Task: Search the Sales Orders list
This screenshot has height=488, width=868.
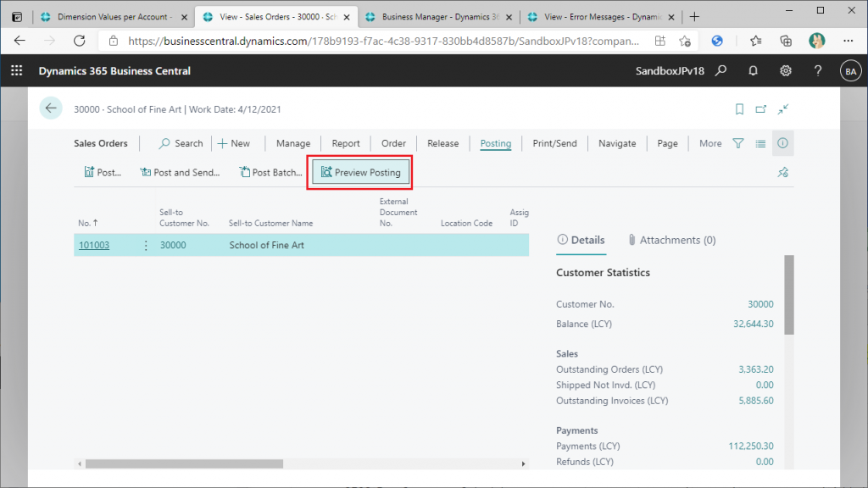Action: click(181, 143)
